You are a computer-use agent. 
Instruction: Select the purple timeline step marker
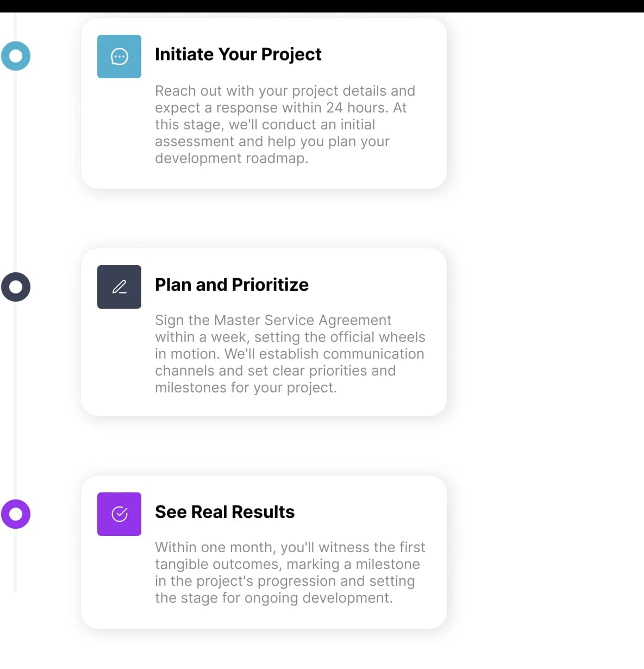click(x=16, y=514)
